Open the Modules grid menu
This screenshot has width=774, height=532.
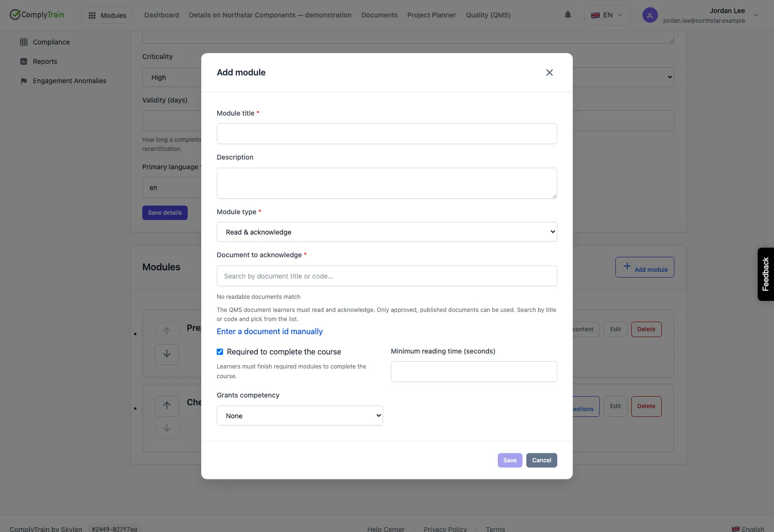point(107,15)
